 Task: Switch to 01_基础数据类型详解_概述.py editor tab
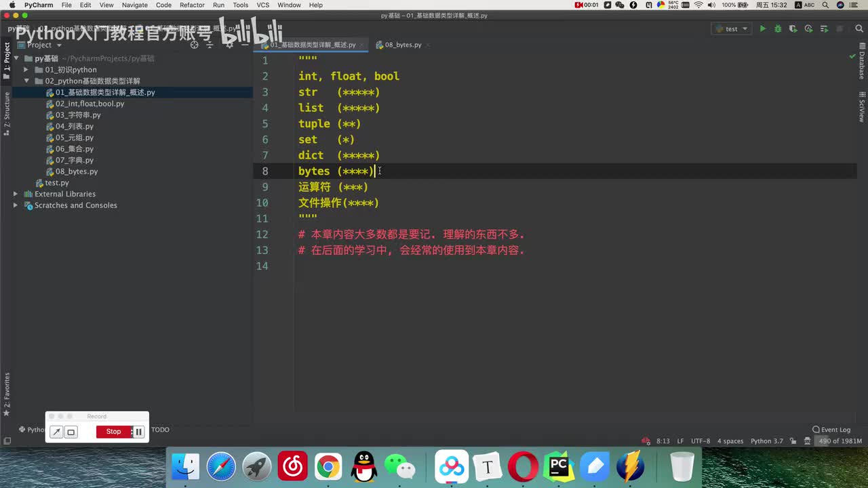[x=313, y=45]
